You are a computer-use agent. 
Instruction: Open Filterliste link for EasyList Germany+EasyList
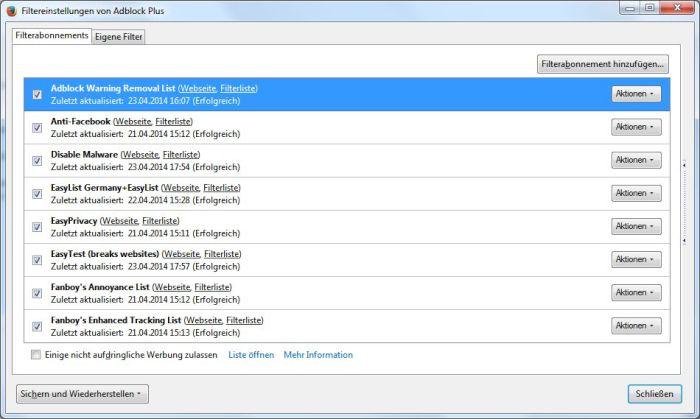(x=221, y=188)
